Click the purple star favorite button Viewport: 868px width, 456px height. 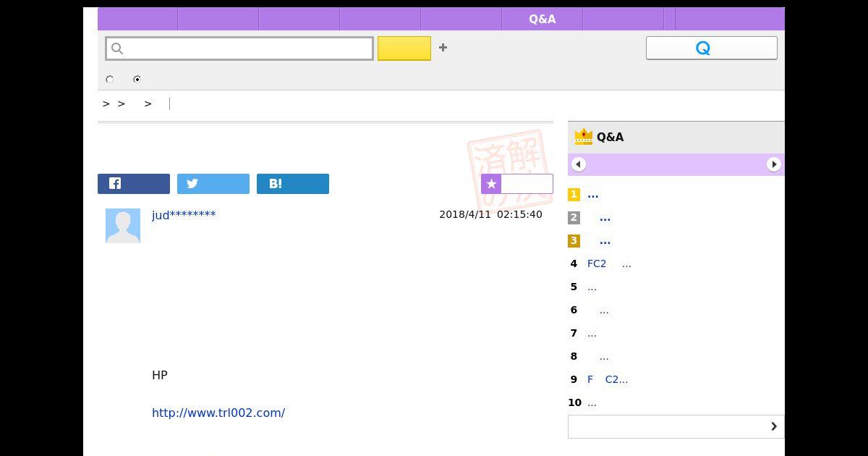click(x=517, y=184)
